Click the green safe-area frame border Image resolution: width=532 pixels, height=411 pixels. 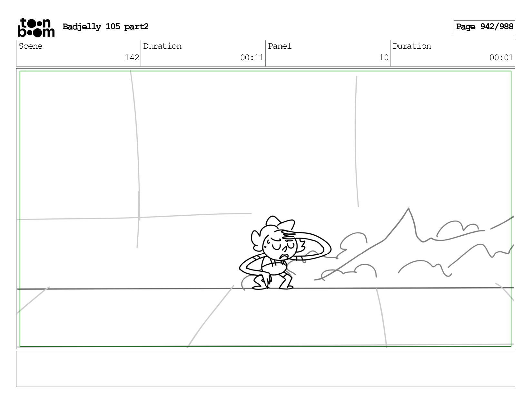pos(265,71)
